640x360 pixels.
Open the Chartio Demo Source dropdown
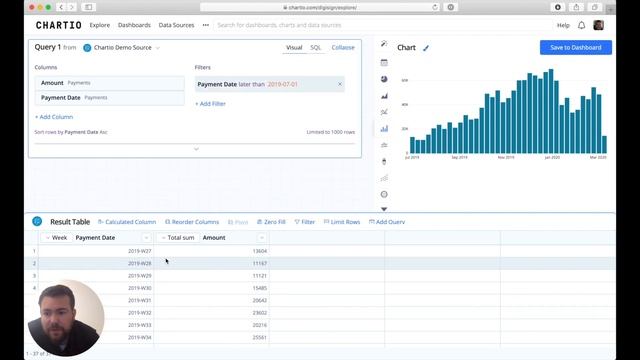[122, 48]
